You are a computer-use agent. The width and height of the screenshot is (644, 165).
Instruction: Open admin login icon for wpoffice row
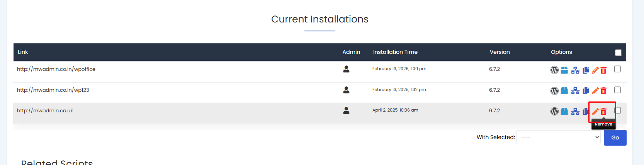(x=346, y=69)
